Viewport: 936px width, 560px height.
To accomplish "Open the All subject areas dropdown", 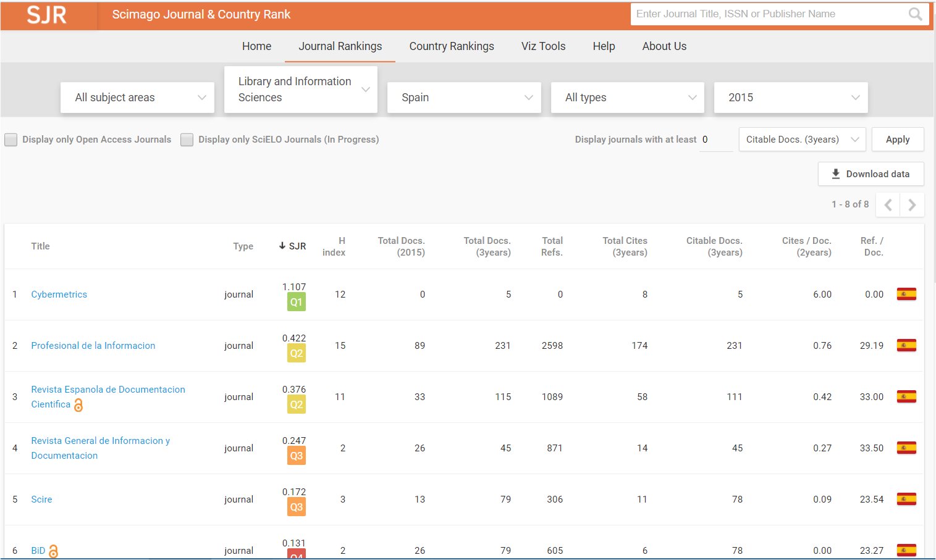I will (137, 98).
